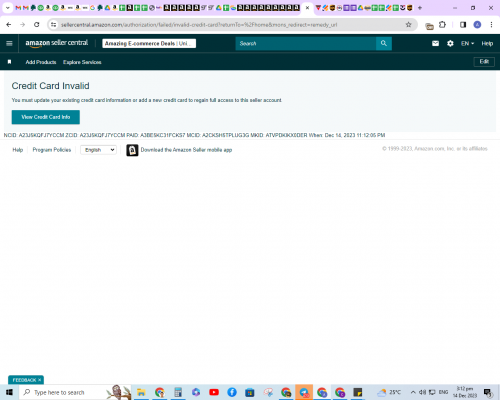Open the Help link in footer
The width and height of the screenshot is (500, 400).
(18, 150)
